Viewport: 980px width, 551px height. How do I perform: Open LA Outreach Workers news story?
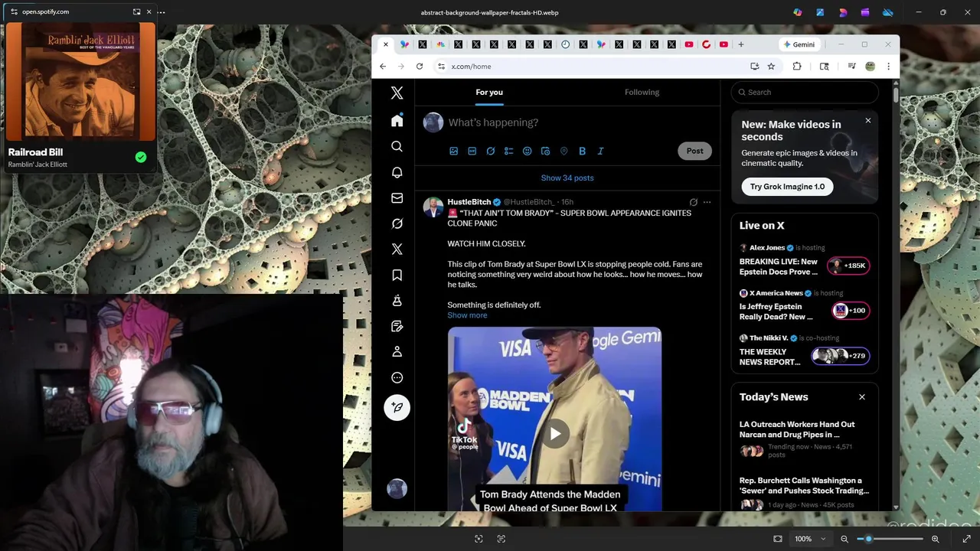[804, 440]
